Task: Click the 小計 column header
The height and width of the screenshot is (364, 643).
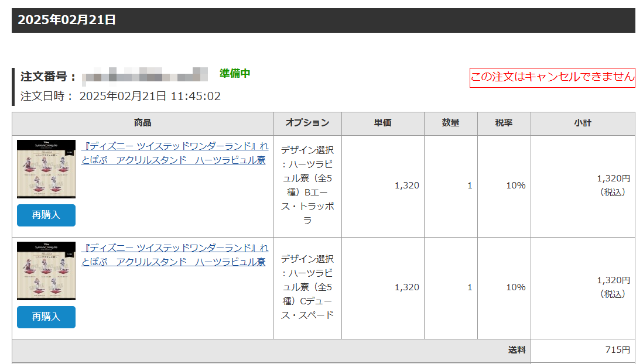Action: [583, 123]
